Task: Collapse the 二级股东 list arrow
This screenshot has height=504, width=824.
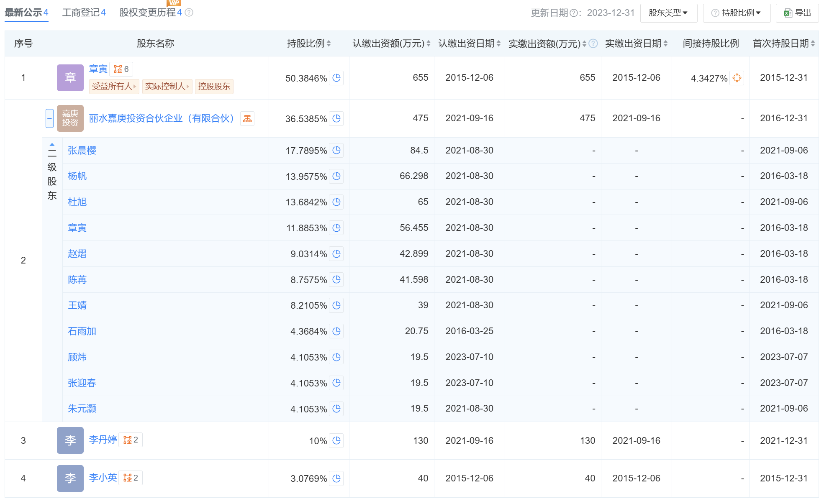Action: [52, 145]
